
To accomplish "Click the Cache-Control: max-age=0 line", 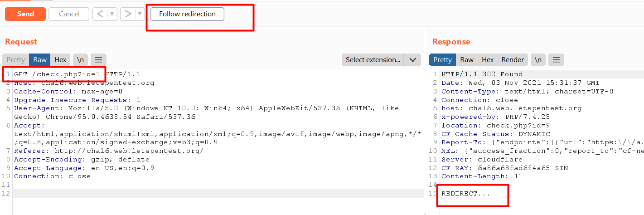I will [x=68, y=91].
